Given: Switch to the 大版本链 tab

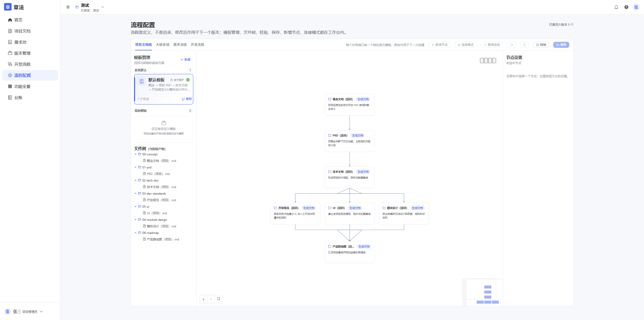Looking at the screenshot, I should tap(163, 45).
